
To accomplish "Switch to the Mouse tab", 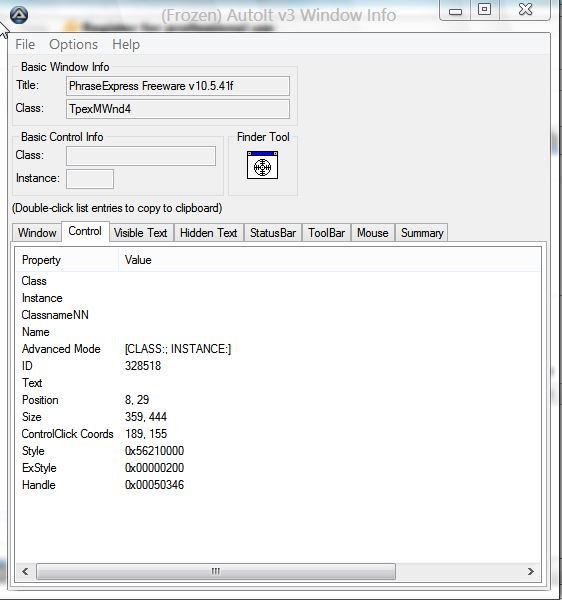I will pyautogui.click(x=373, y=233).
